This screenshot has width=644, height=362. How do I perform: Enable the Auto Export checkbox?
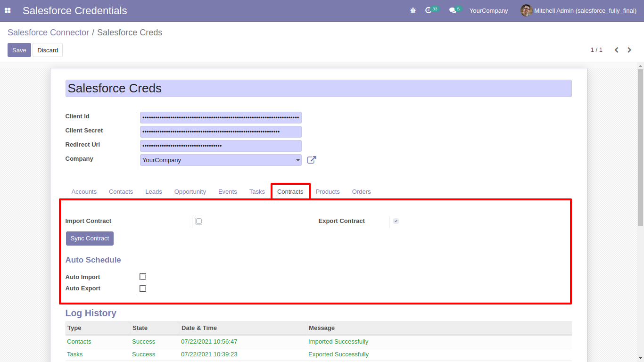[143, 288]
